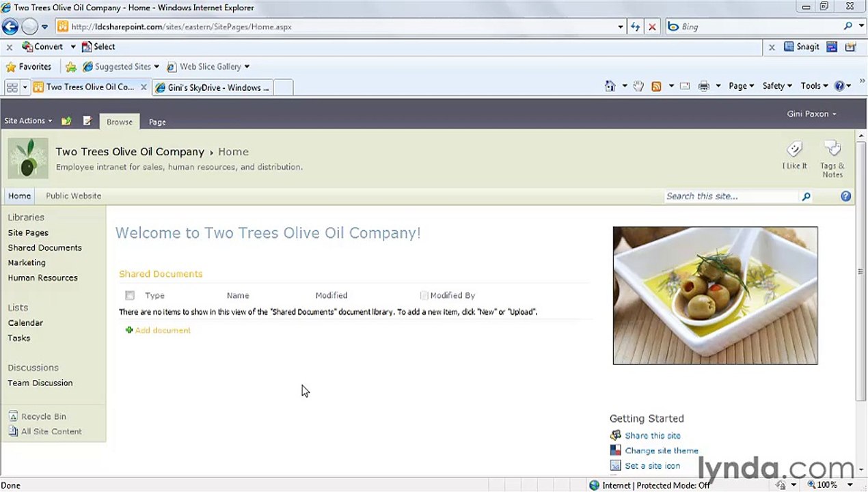Click the Two Trees olive site logo
Image resolution: width=868 pixels, height=492 pixels.
[28, 158]
